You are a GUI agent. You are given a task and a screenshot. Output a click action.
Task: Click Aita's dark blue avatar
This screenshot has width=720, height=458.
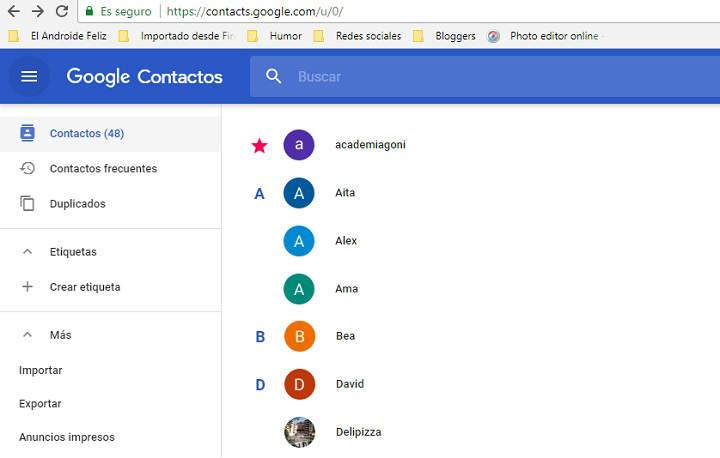(x=299, y=193)
